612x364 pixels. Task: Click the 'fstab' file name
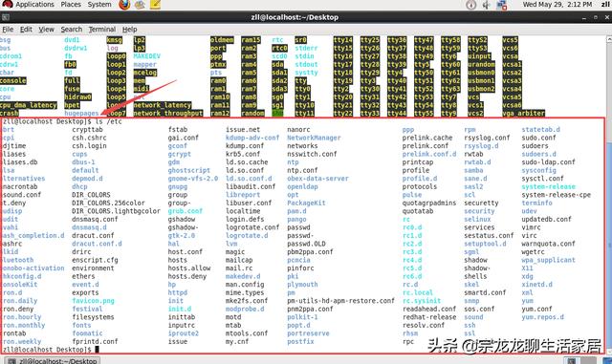pos(178,130)
